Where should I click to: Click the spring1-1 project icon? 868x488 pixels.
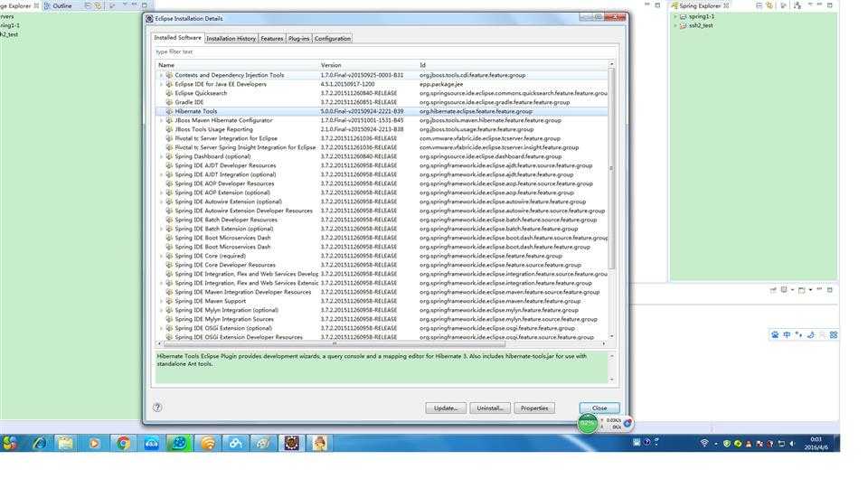tap(684, 16)
